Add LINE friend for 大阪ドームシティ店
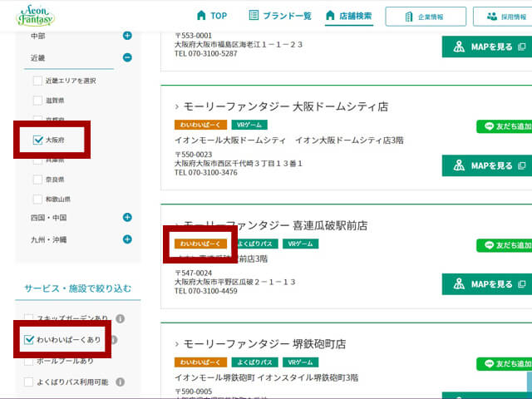Screen dimensions: 532x399 [x=505, y=126]
